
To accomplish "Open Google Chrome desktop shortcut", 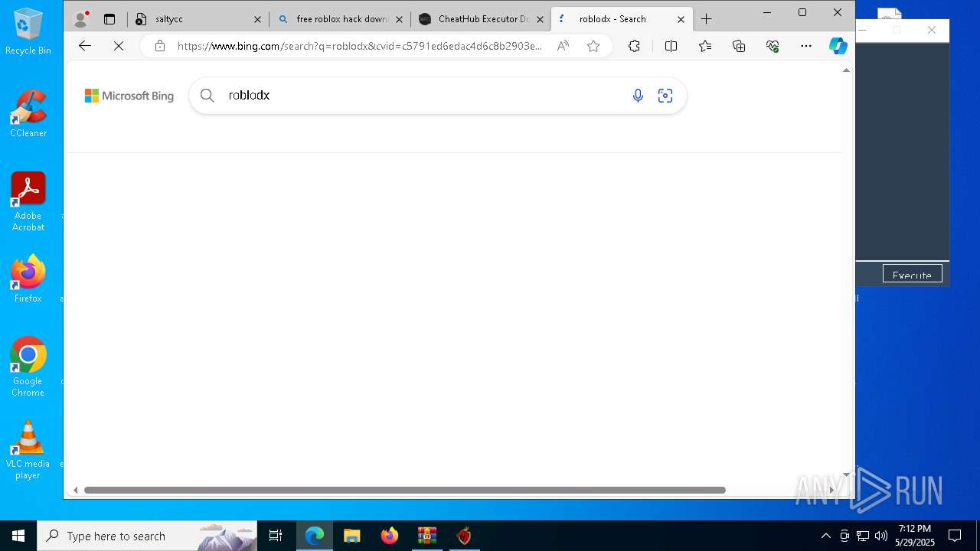I will [28, 367].
